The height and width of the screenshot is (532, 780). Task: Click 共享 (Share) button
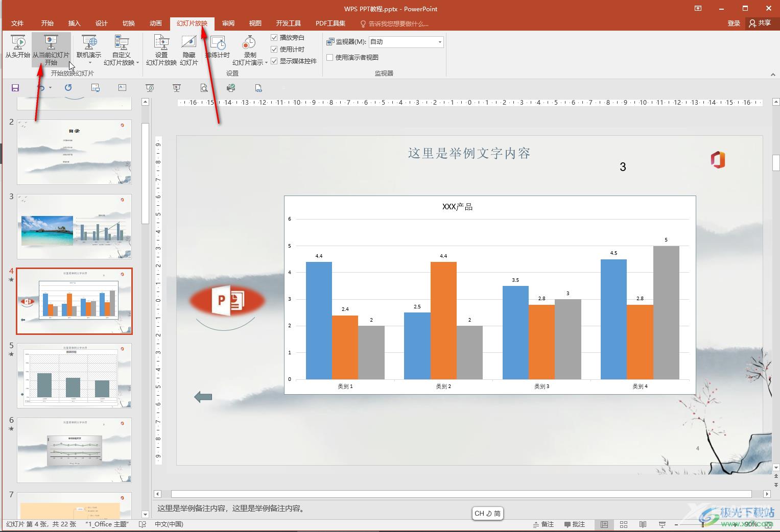[x=760, y=23]
